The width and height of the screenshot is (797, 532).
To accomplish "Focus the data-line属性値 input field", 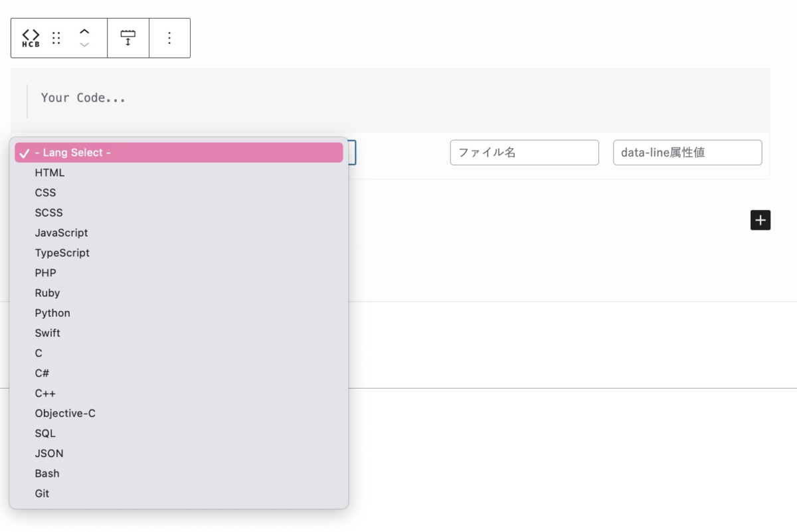I will pos(687,152).
